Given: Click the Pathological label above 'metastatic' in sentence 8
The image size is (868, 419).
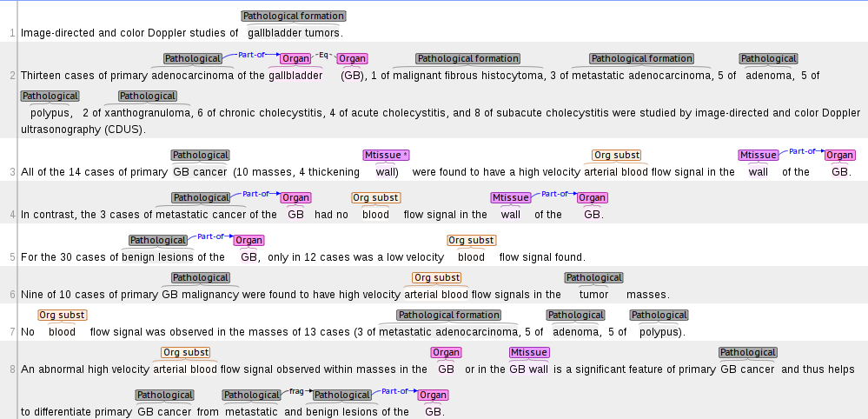Looking at the screenshot, I should (251, 396).
